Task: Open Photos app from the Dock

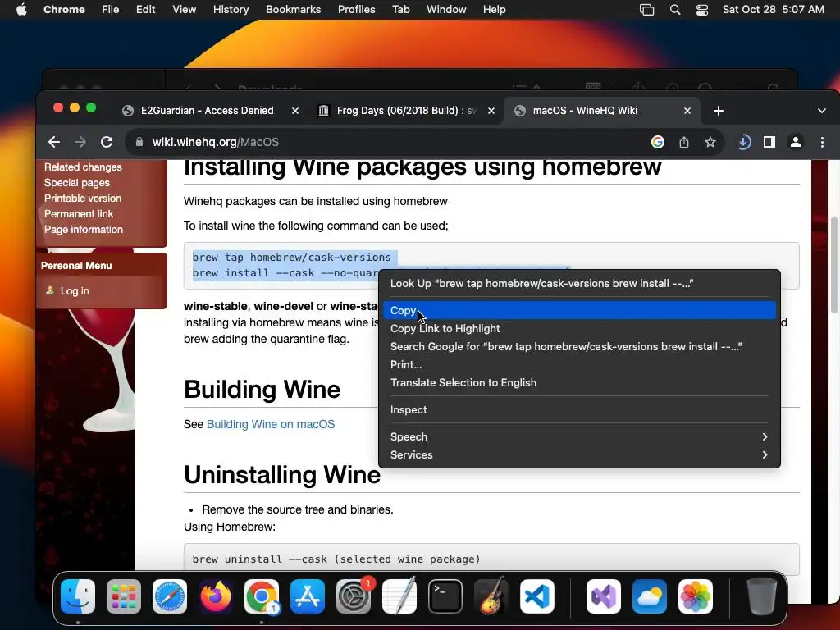Action: coord(696,596)
